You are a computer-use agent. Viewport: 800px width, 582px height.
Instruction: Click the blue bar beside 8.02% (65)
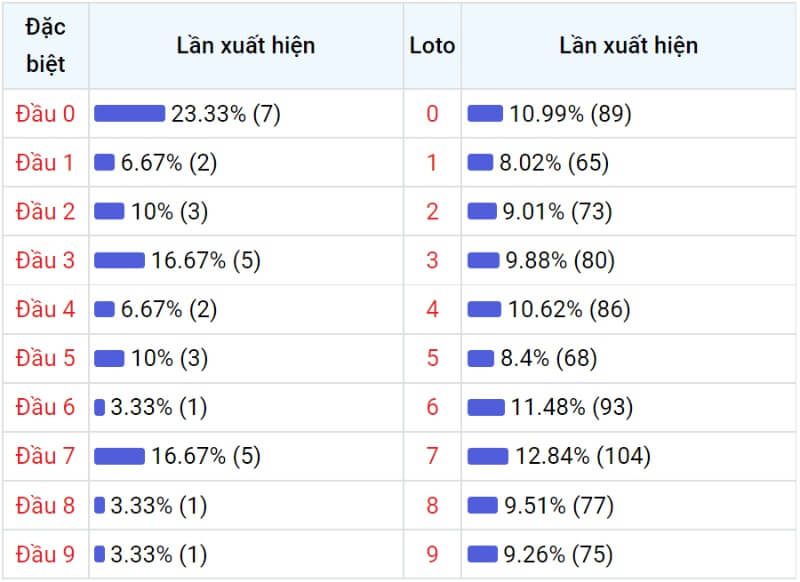coord(480,162)
